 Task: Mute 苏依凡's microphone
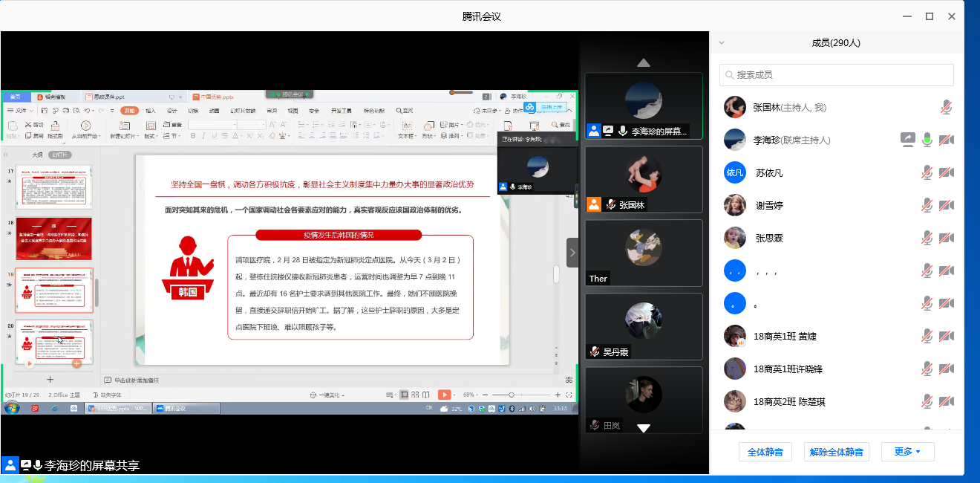coord(927,172)
